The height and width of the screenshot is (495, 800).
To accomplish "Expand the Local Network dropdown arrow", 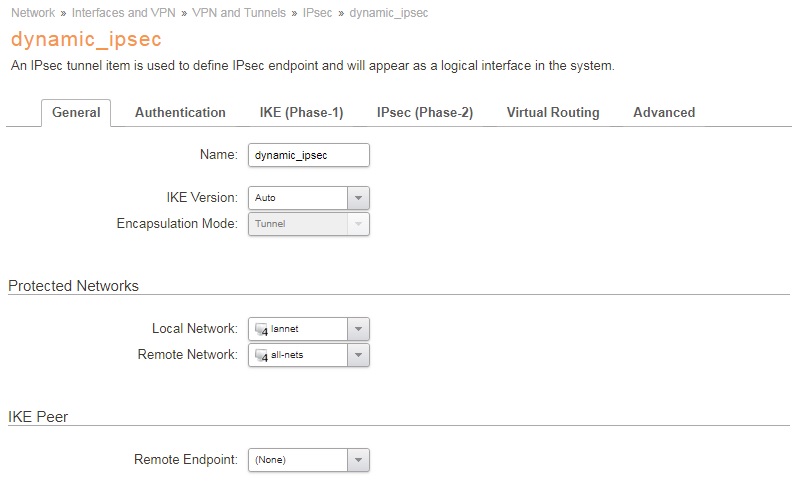I will 358,329.
